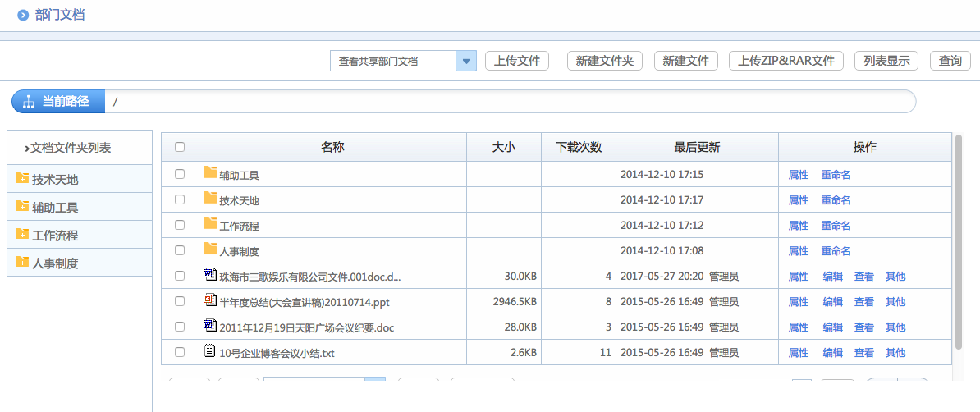This screenshot has width=980, height=412.
Task: Toggle the select-all checkbox in table header
Action: [x=180, y=147]
